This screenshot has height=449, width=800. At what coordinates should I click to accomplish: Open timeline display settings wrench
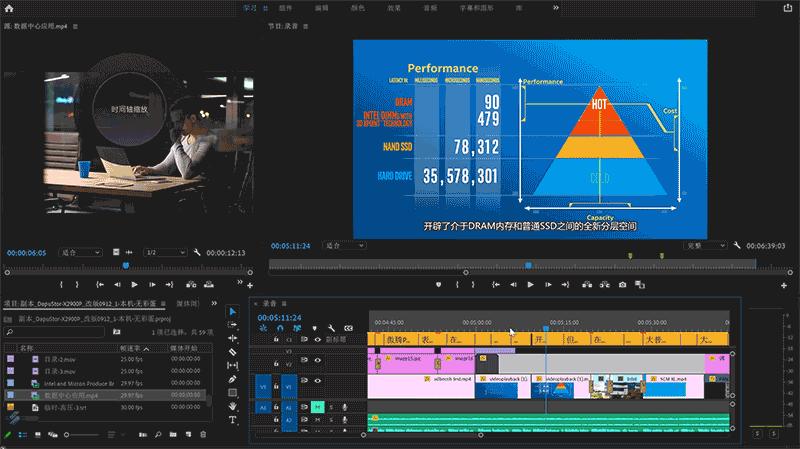point(331,328)
